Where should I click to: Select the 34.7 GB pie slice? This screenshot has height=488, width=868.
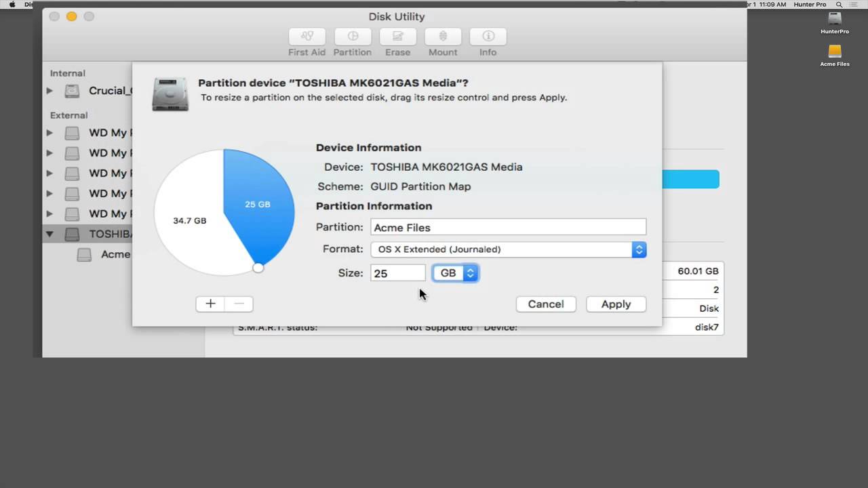(190, 220)
